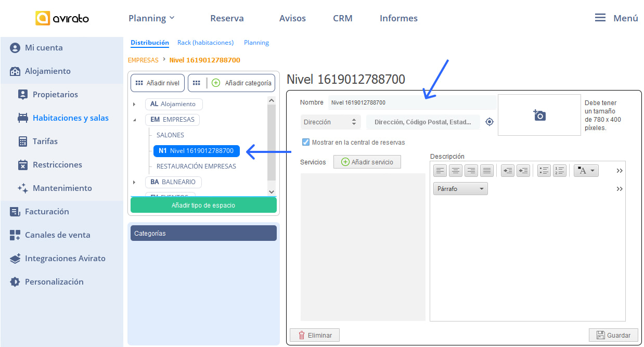644x347 pixels.
Task: Decrease indent in the description editor
Action: tap(508, 171)
